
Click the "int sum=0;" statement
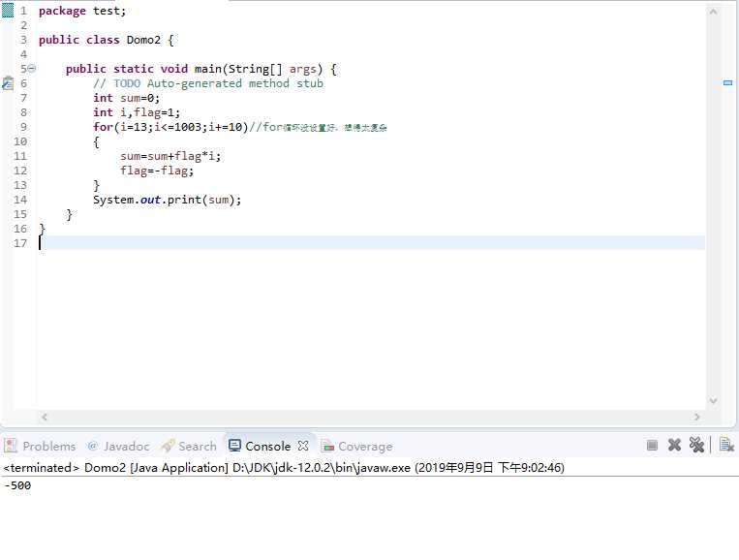coord(126,98)
